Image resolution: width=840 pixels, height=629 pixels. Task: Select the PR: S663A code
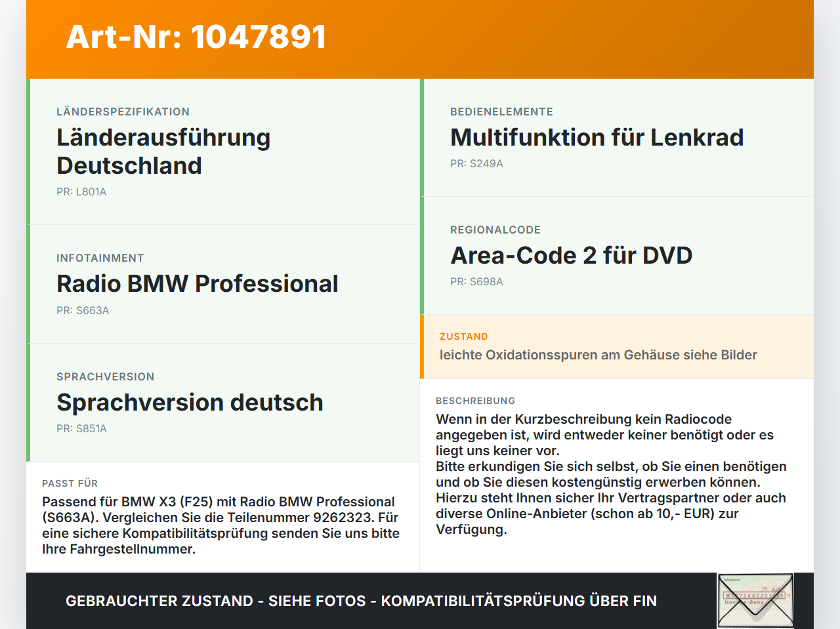(83, 310)
